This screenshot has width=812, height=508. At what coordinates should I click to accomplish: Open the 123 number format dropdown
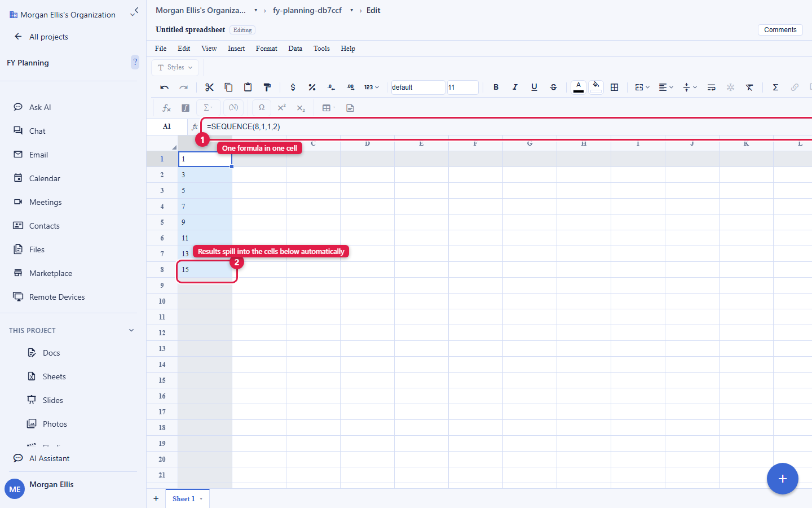coord(371,87)
